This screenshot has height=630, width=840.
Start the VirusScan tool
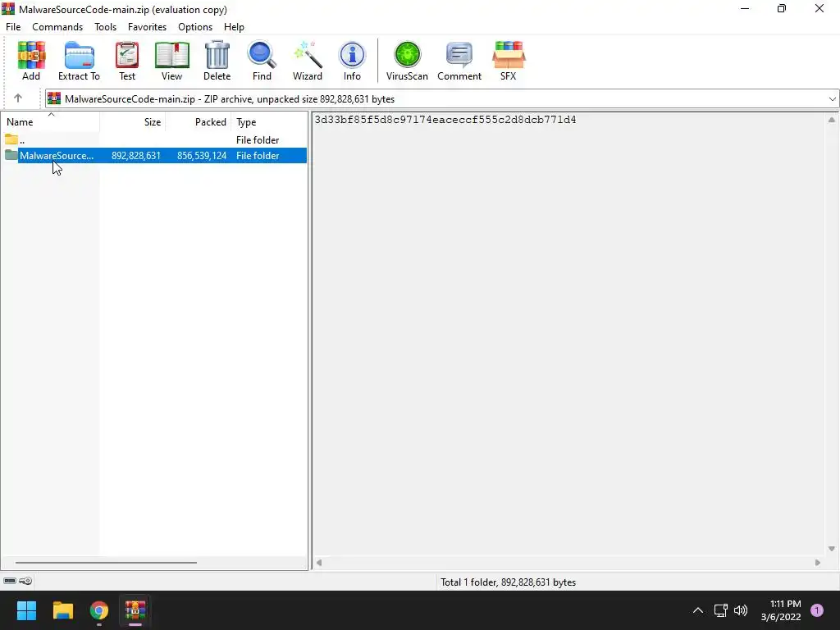point(407,61)
